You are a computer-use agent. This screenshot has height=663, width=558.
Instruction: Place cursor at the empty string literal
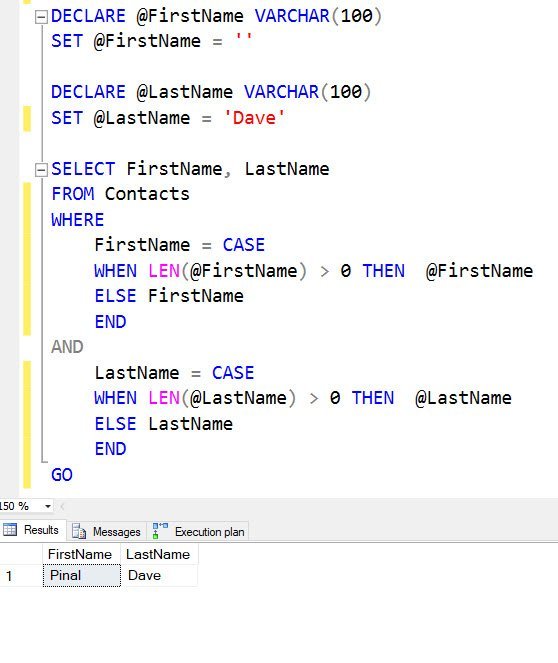243,38
